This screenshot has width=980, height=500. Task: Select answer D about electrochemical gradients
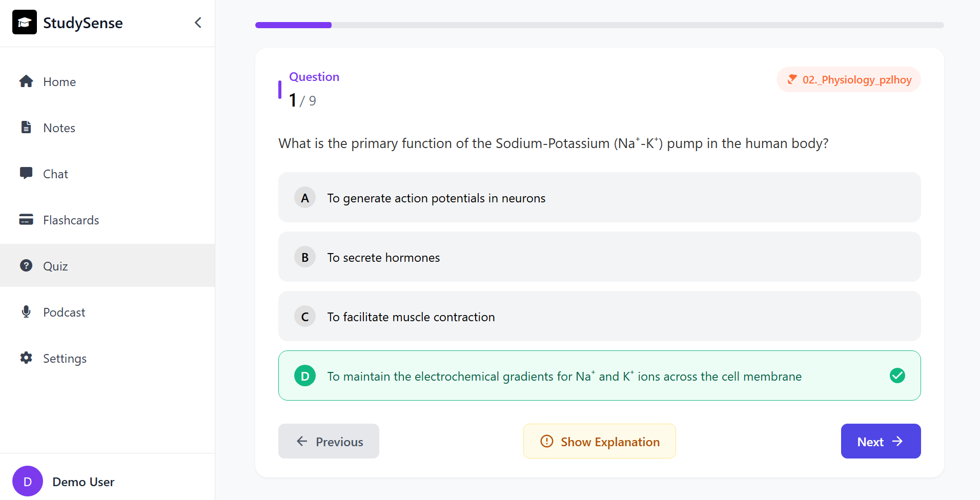599,376
